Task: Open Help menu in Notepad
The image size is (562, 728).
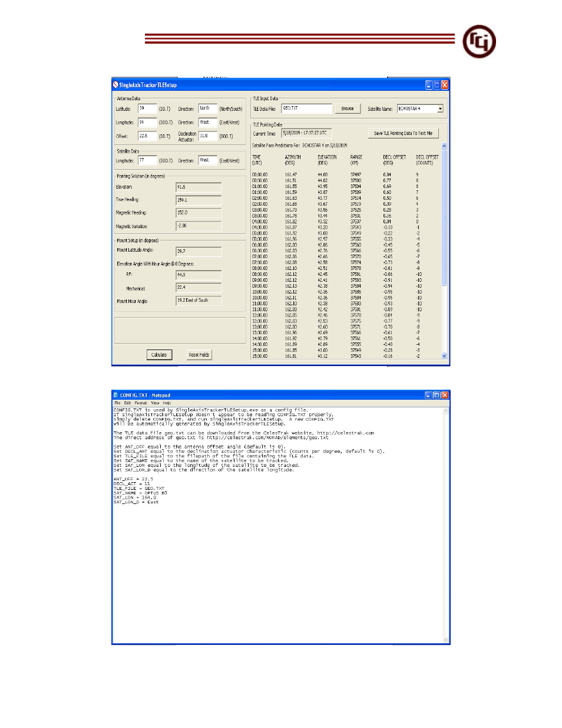Action: (x=167, y=403)
